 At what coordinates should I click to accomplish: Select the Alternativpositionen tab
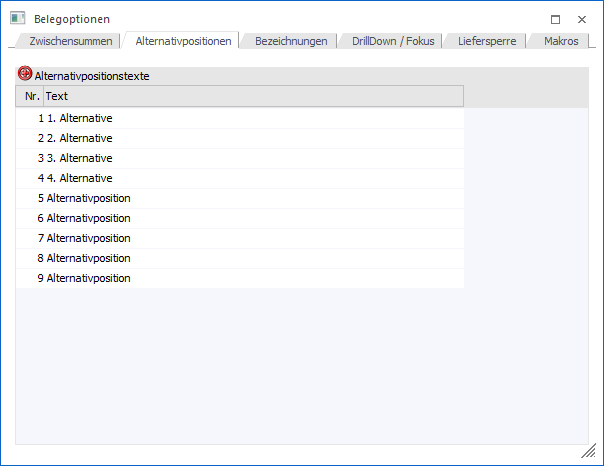183,41
